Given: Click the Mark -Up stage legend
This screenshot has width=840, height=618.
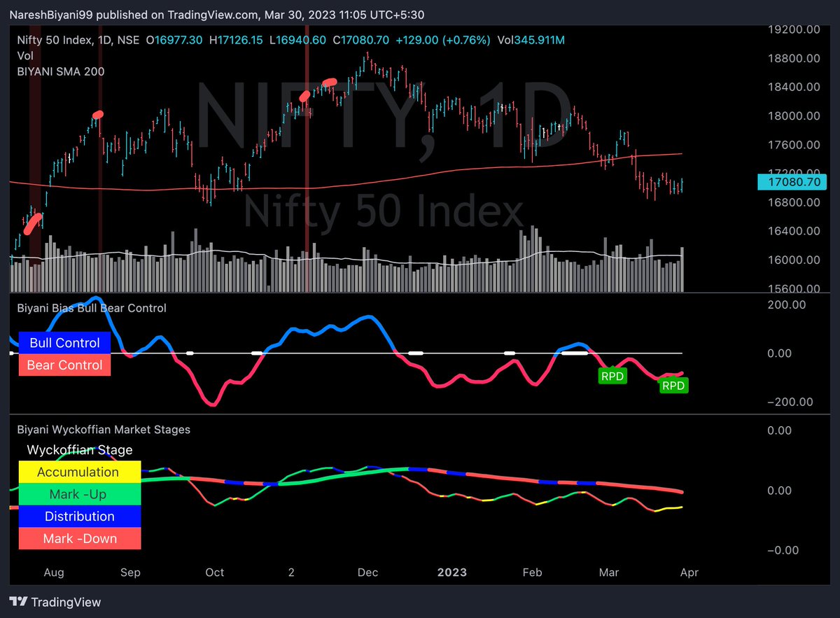Looking at the screenshot, I should [x=78, y=494].
